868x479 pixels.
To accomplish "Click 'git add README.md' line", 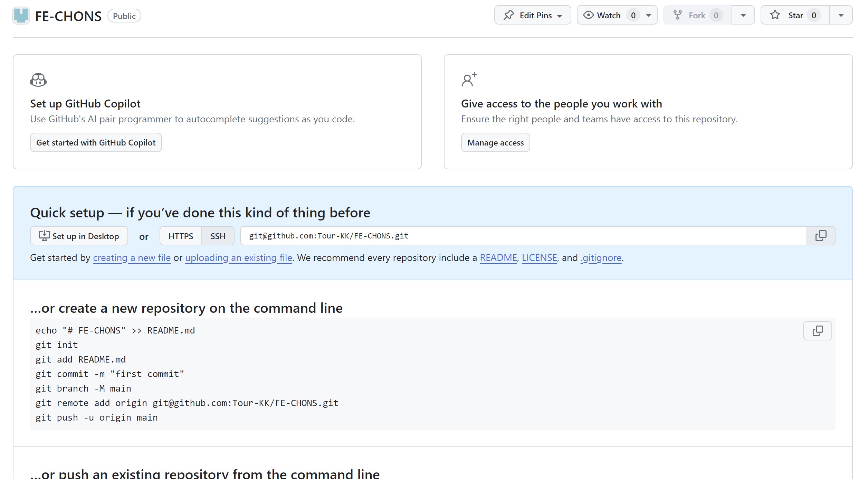I will pyautogui.click(x=80, y=359).
